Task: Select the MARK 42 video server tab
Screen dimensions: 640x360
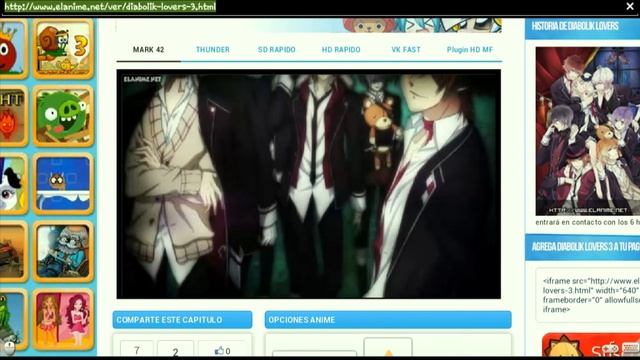Action: (x=148, y=50)
